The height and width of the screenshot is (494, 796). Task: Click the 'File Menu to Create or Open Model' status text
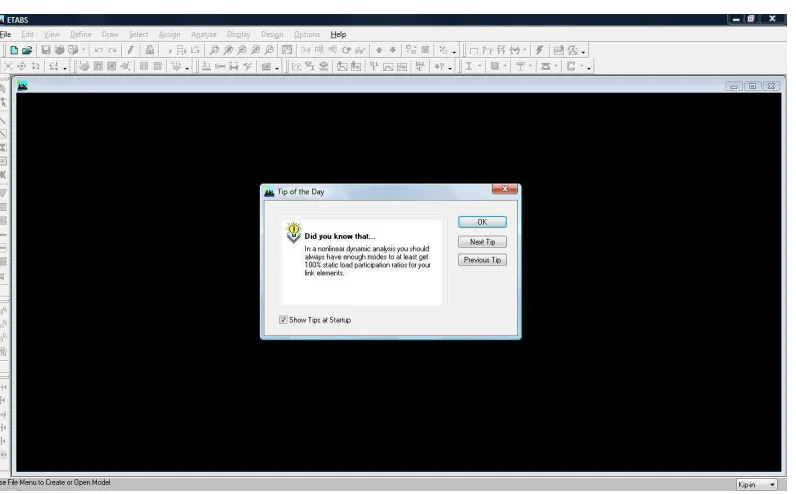pyautogui.click(x=58, y=482)
